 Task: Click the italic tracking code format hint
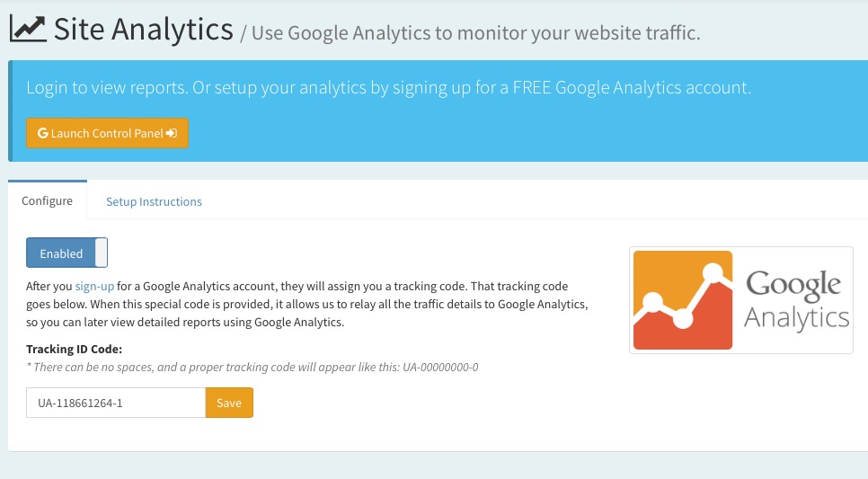pyautogui.click(x=252, y=367)
